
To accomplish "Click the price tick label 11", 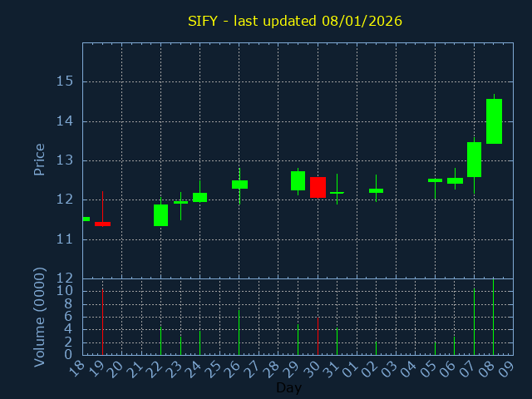I will tap(65, 239).
